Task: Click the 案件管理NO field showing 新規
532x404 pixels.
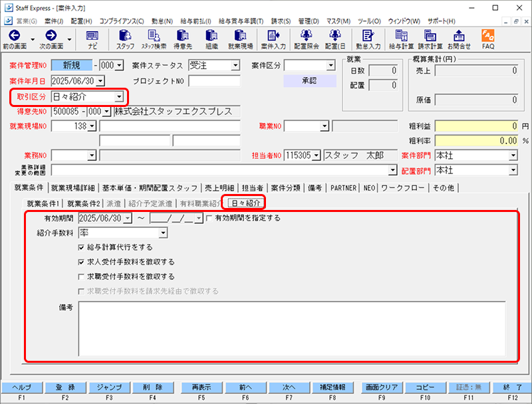Action: 72,65
